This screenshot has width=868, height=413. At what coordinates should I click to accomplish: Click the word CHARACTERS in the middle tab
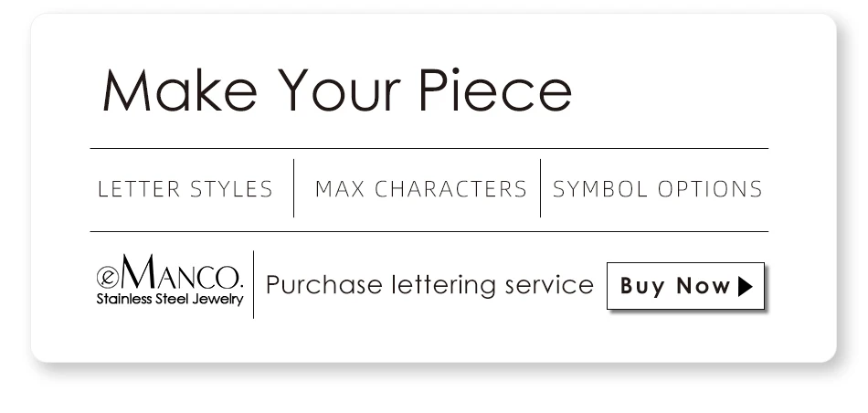[450, 189]
